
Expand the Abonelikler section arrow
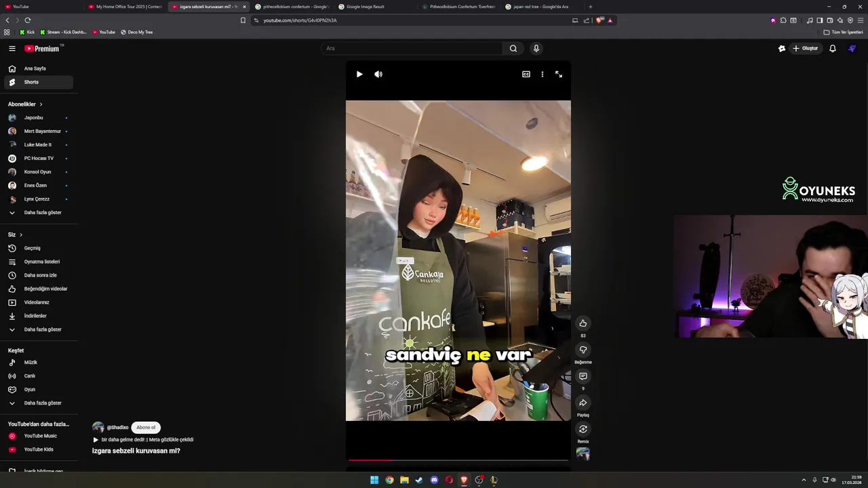[41, 104]
